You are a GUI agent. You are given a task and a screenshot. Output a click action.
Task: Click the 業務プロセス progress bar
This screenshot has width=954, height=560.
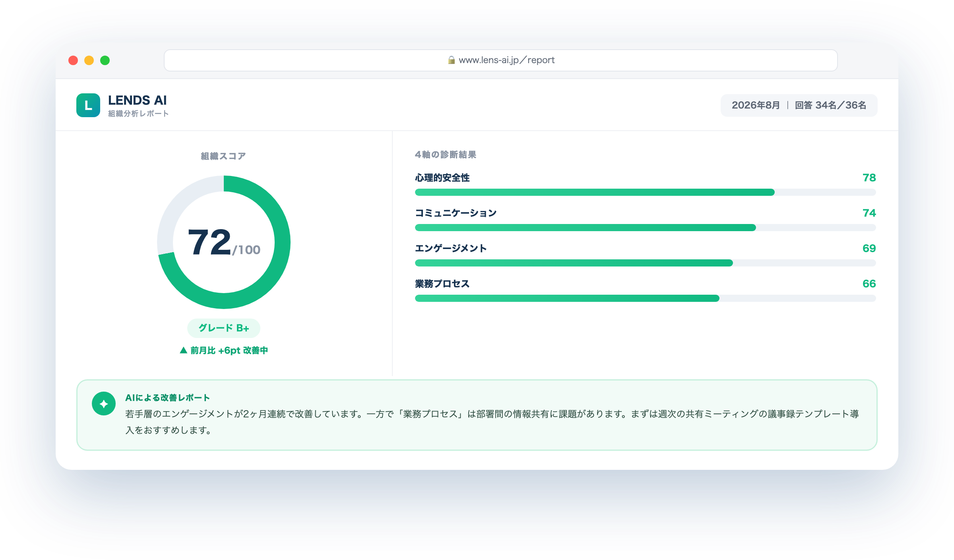(646, 298)
